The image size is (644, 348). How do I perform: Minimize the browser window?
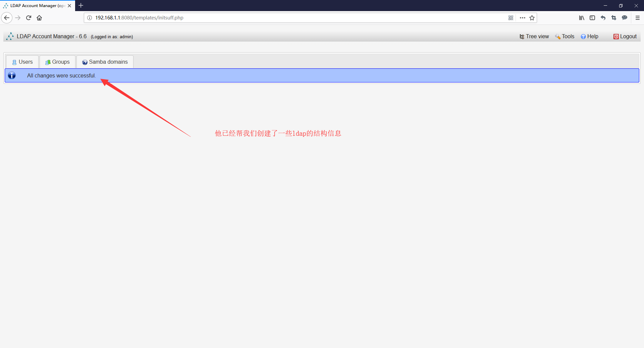click(x=605, y=5)
